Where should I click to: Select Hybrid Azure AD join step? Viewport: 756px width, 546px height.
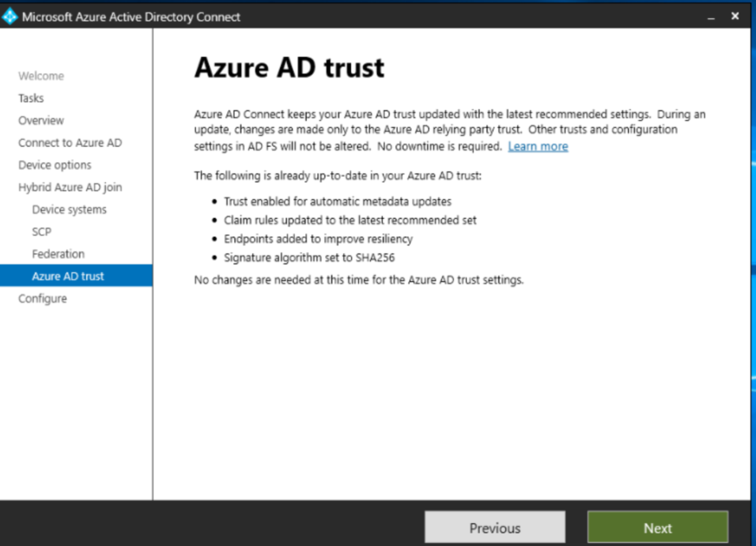click(x=70, y=187)
